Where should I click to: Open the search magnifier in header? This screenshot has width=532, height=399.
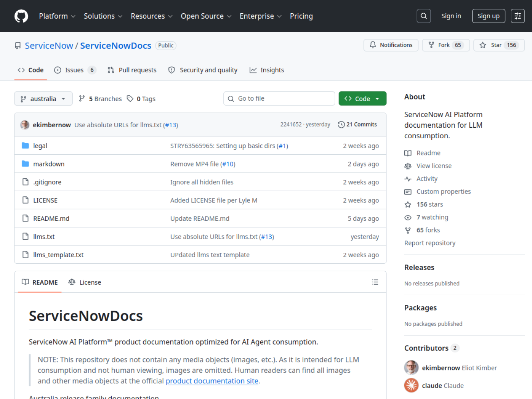point(424,16)
